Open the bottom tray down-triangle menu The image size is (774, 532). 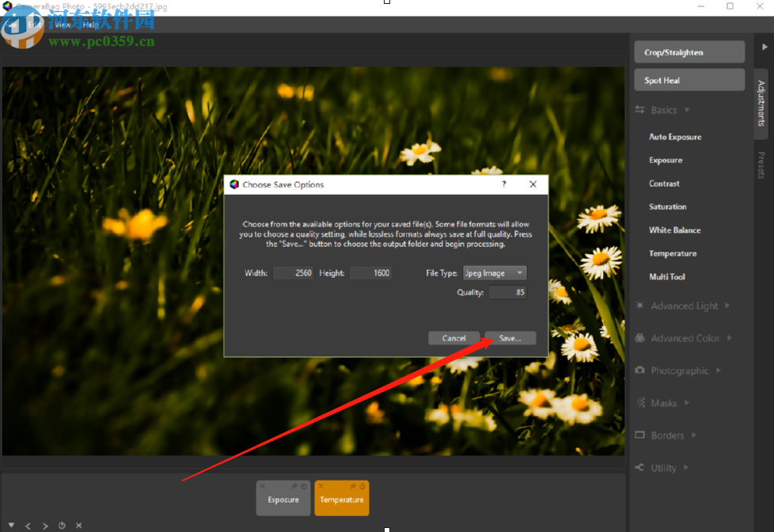click(x=11, y=525)
